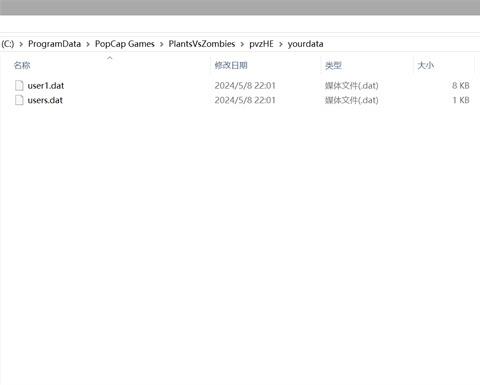
Task: Click the 8 KB size value
Action: 461,86
